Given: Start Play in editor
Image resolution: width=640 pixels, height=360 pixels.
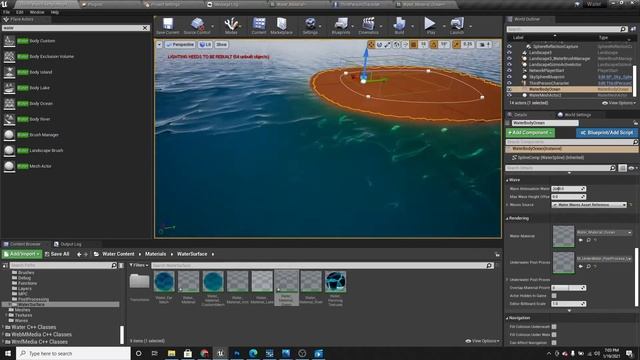Looking at the screenshot, I should point(430,26).
